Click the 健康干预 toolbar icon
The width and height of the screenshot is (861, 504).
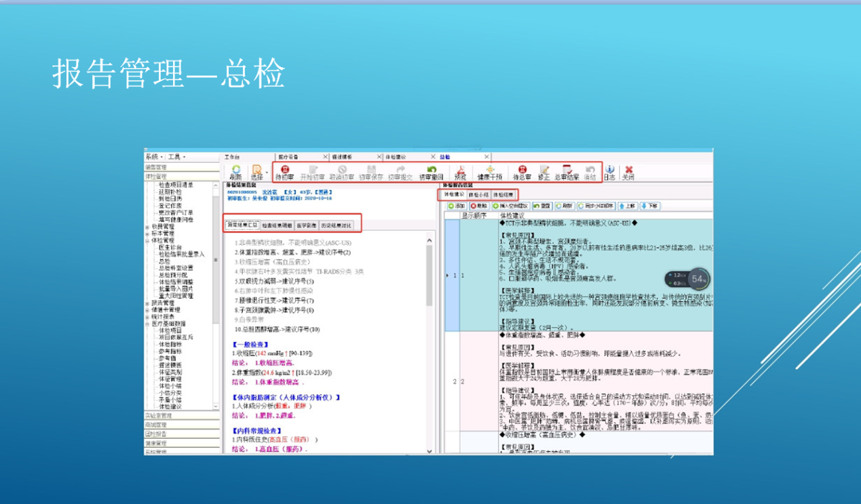click(x=490, y=172)
